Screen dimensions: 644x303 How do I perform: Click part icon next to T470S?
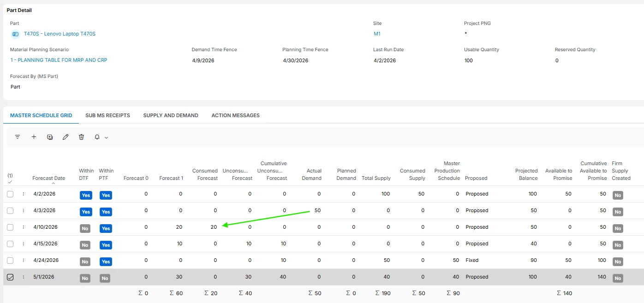pyautogui.click(x=15, y=34)
